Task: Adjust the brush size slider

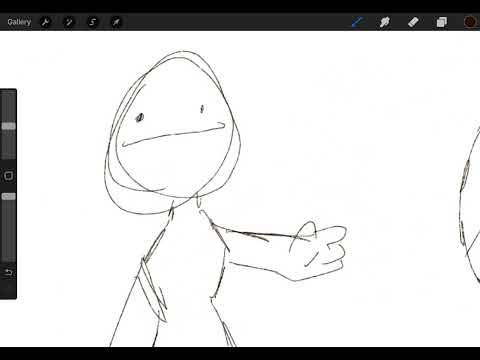Action: pos(9,126)
